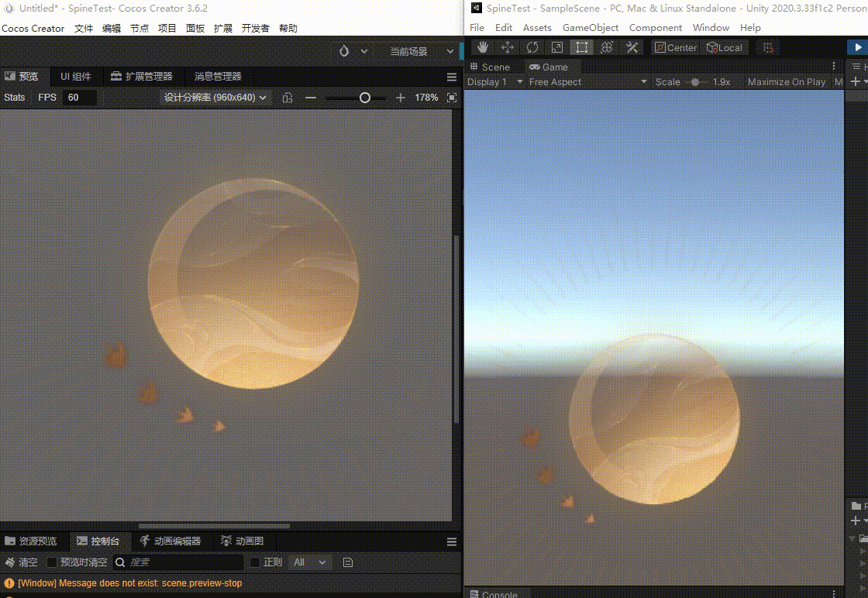Switch to 预览 tab in Cocos
The height and width of the screenshot is (598, 868).
click(22, 77)
